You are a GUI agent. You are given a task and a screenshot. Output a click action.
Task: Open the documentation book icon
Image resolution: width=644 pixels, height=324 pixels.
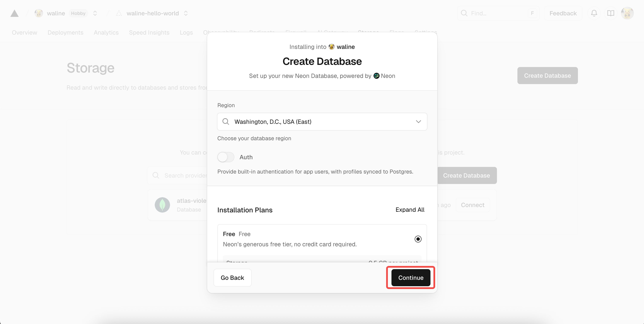(611, 13)
